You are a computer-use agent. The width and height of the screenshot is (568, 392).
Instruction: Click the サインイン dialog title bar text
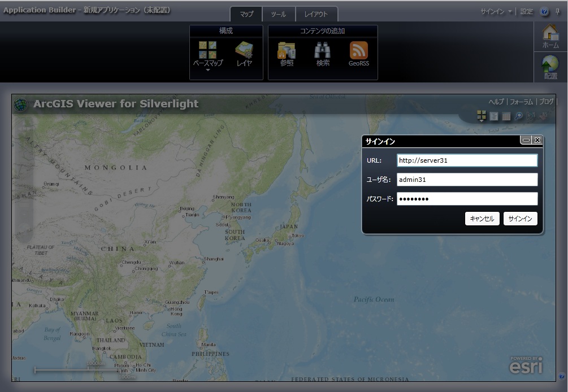pyautogui.click(x=380, y=142)
